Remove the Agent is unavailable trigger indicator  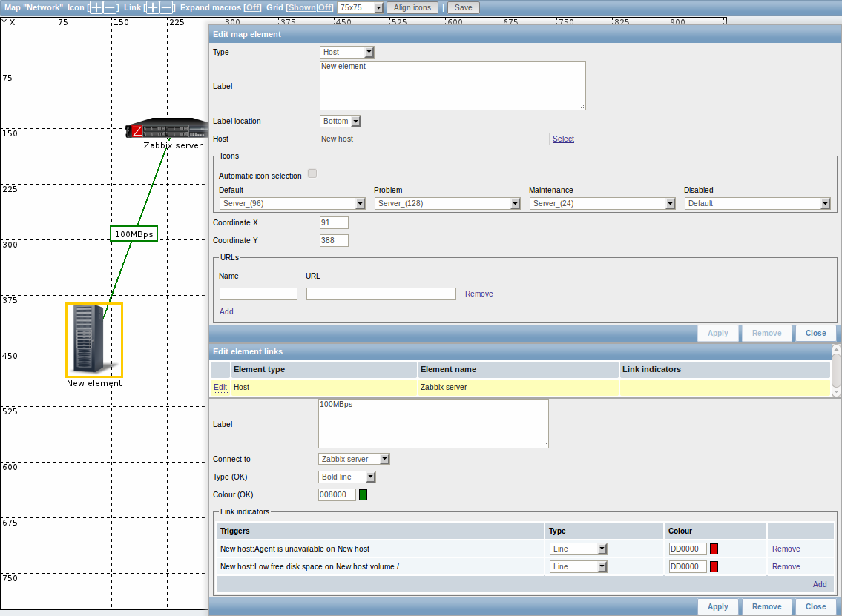[786, 549]
